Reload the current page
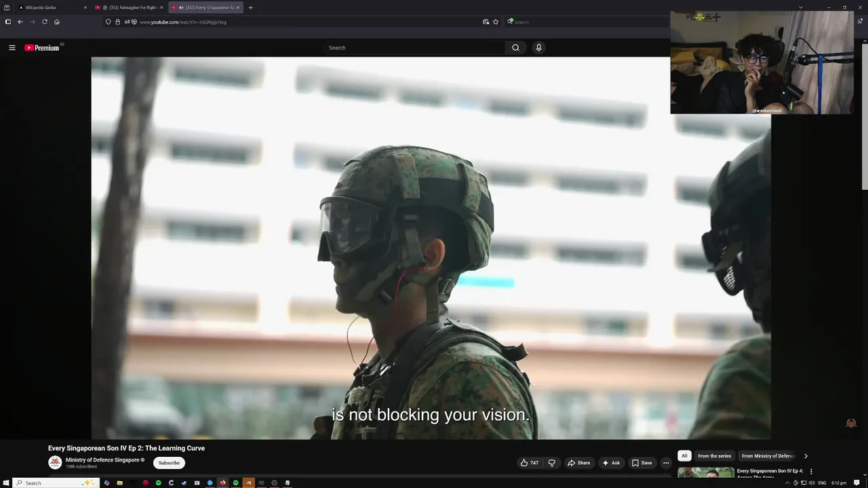Viewport: 868px width, 488px height. pyautogui.click(x=45, y=22)
